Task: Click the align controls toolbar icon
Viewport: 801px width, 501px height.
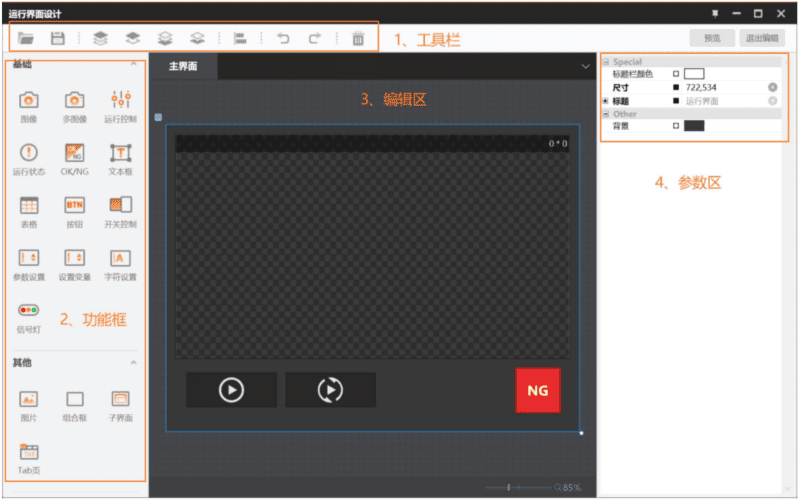Action: [x=240, y=38]
